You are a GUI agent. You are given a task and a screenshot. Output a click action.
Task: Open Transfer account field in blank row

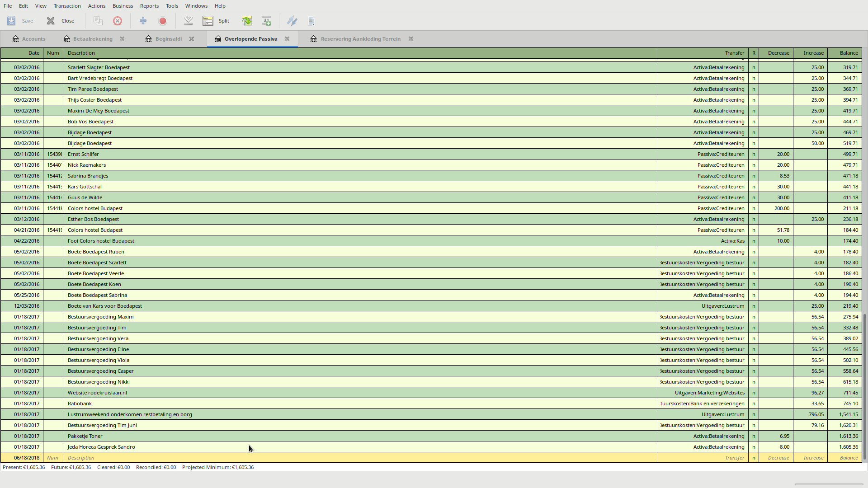(703, 458)
